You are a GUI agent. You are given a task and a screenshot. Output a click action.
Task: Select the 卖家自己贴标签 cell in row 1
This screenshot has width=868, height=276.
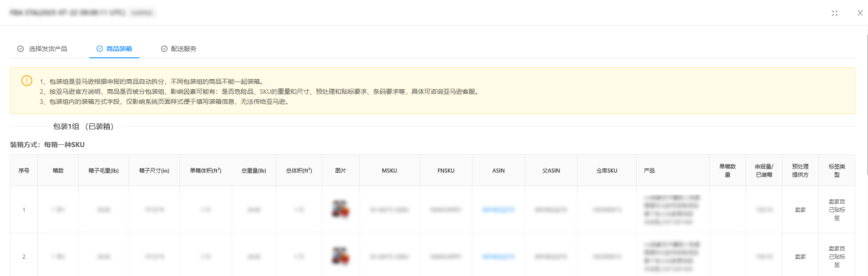click(837, 210)
